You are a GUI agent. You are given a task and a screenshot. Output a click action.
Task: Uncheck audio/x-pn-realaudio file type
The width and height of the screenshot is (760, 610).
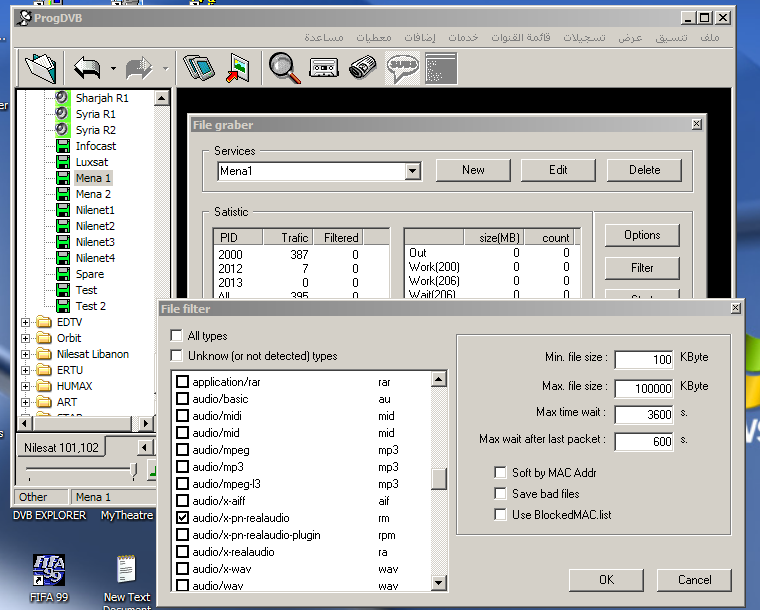pyautogui.click(x=182, y=518)
